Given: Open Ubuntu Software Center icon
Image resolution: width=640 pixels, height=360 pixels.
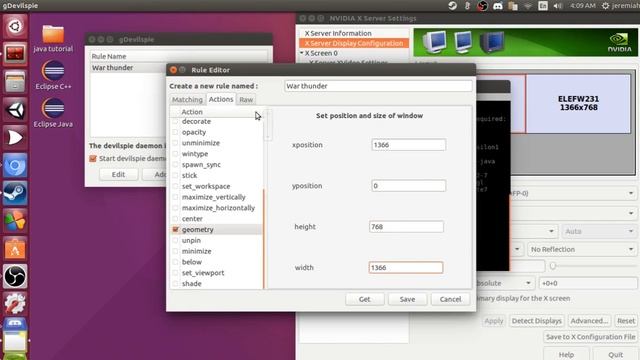Looking at the screenshot, I should click(x=15, y=249).
